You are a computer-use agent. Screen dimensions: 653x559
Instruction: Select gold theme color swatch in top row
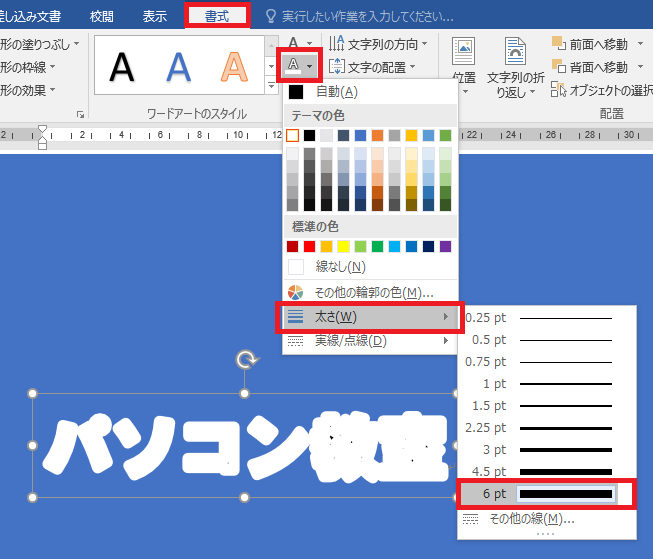pyautogui.click(x=411, y=135)
